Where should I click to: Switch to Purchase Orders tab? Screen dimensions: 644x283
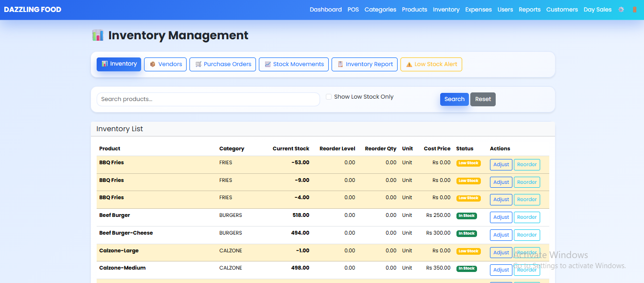222,64
